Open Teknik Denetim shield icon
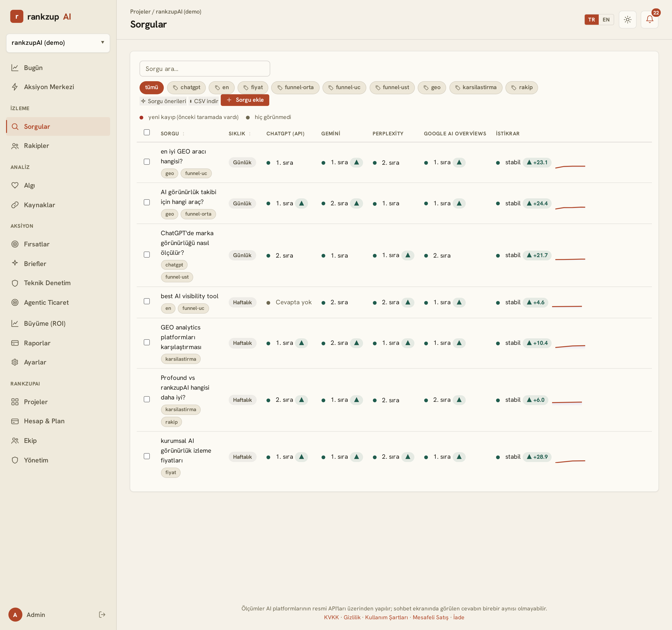The image size is (672, 630). (15, 283)
